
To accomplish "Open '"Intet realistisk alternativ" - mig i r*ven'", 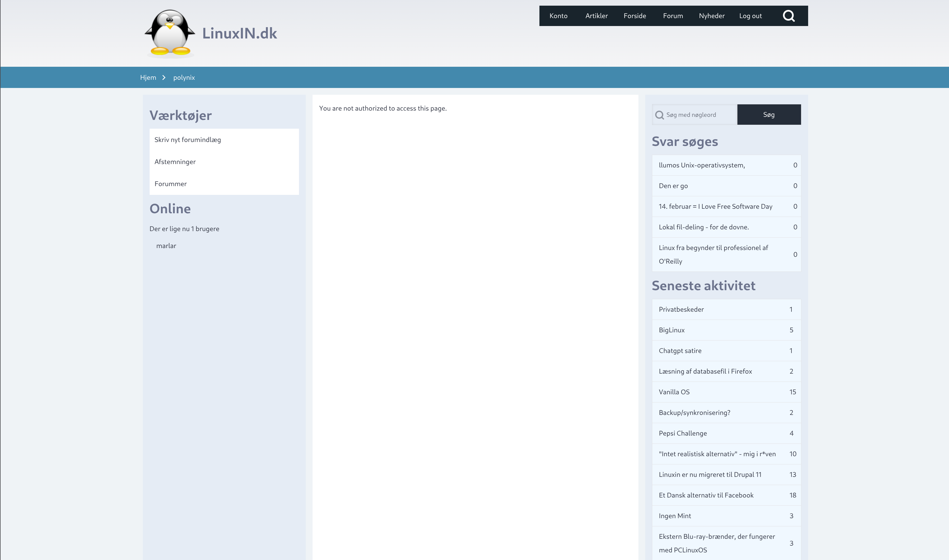I will [717, 454].
